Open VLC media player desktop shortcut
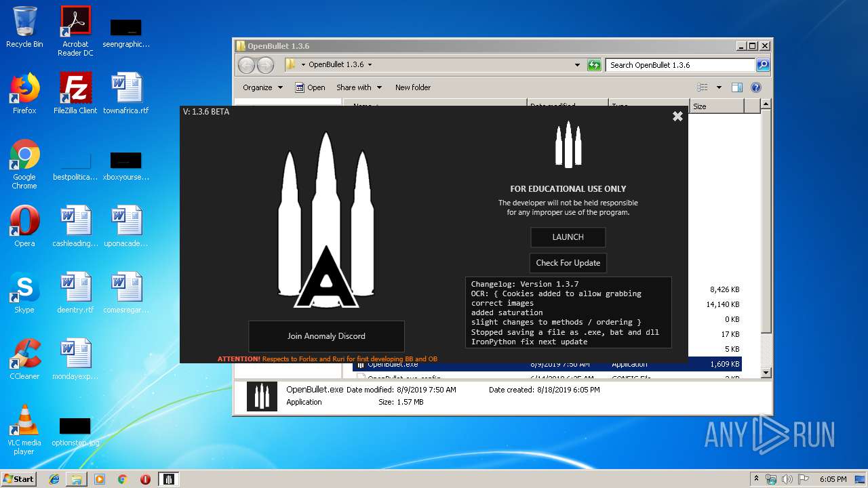The image size is (868, 488). (24, 430)
